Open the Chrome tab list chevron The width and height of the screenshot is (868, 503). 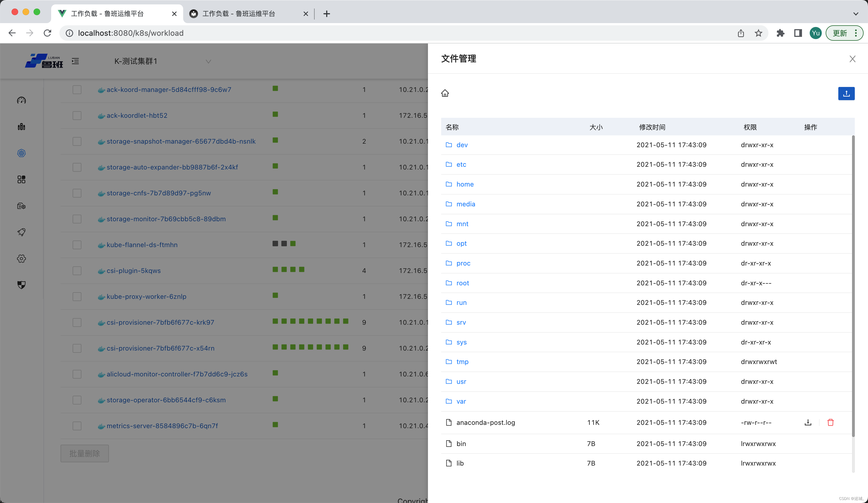point(856,14)
